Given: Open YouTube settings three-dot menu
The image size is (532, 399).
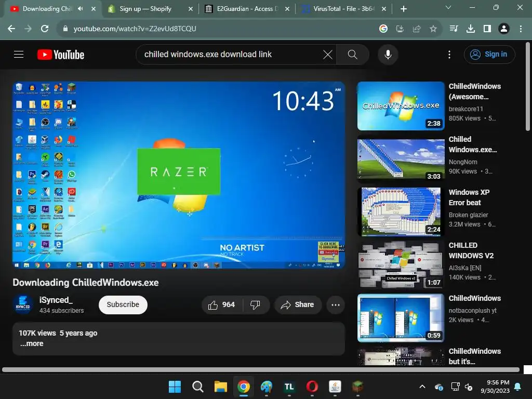Looking at the screenshot, I should pos(449,54).
